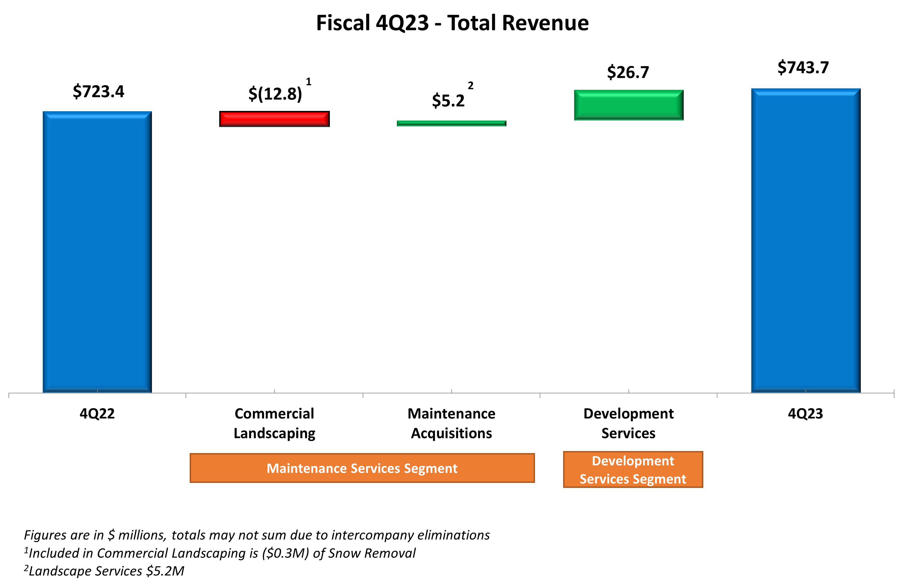Click the thin green Maintenance Acquisitions bar
This screenshot has height=588, width=912.
click(x=451, y=123)
